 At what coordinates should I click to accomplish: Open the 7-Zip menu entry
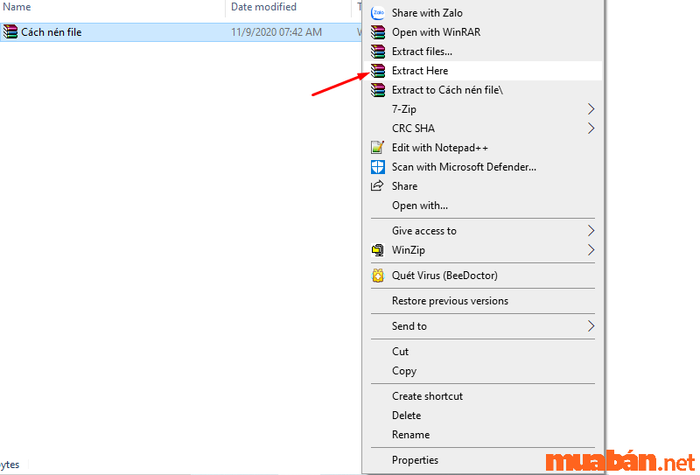coord(483,109)
